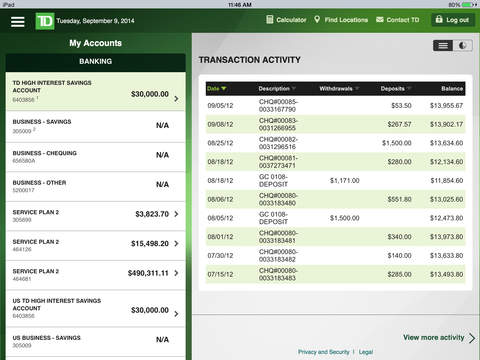This screenshot has height=360, width=480.
Task: Tap the Log out padlock icon
Action: pos(439,19)
